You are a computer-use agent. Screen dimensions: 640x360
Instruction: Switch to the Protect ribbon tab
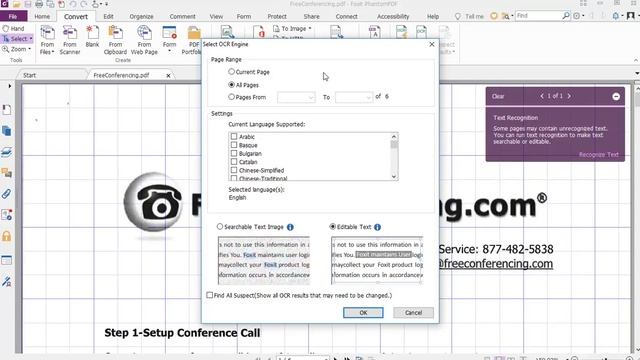click(x=277, y=16)
